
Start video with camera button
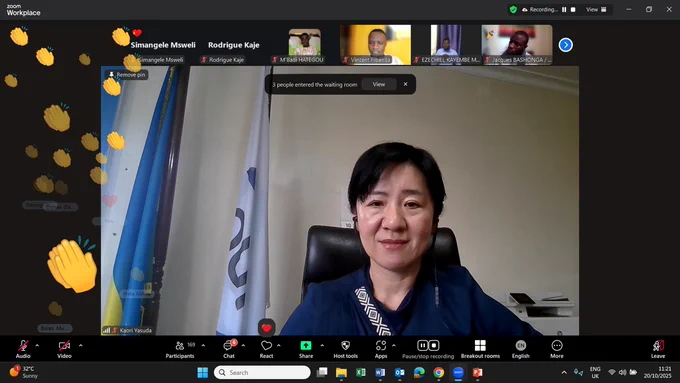(64, 349)
